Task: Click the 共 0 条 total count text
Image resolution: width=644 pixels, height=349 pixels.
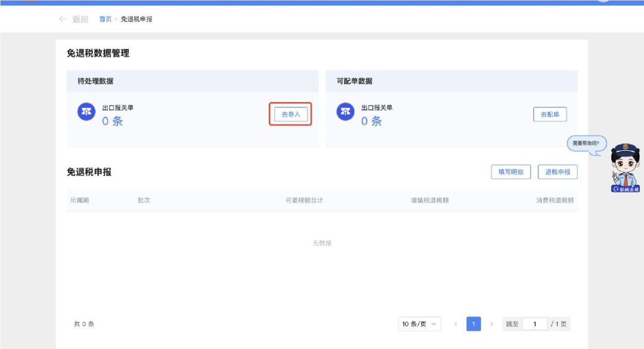Action: tap(84, 324)
